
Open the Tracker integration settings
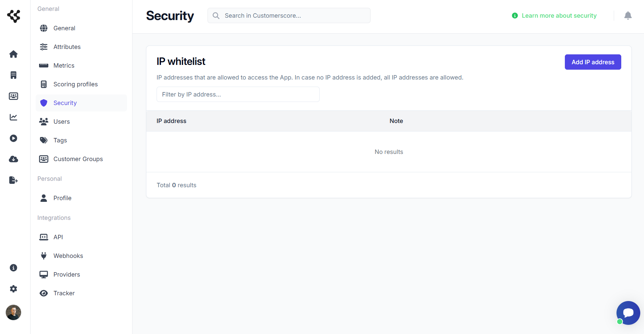coord(64,293)
